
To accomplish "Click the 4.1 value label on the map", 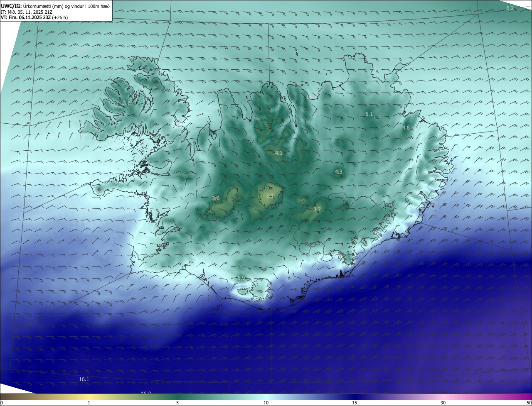I will click(279, 153).
